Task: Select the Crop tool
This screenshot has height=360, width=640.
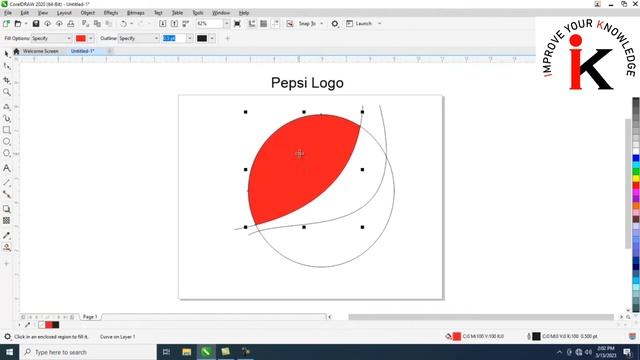Action: pos(7,80)
